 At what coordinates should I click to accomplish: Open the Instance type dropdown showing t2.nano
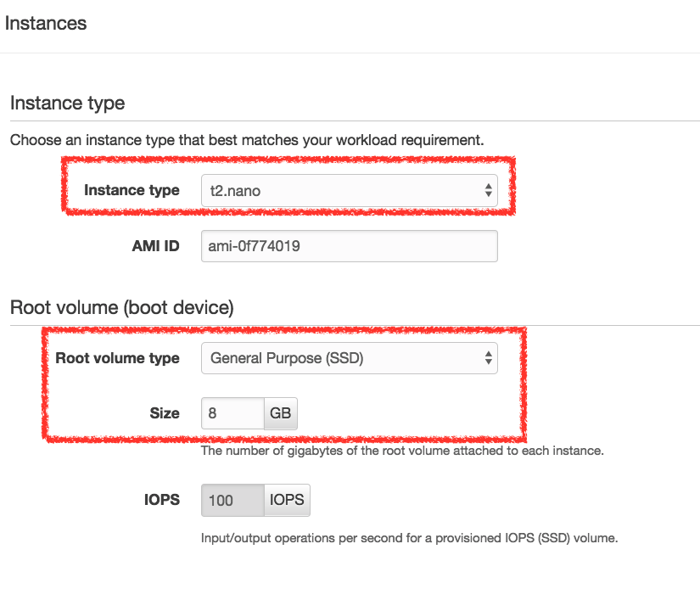click(x=349, y=191)
